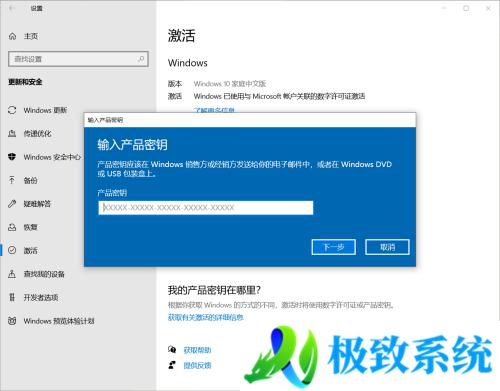Click the 获取帮助 link
The width and height of the screenshot is (500, 391).
coord(197,350)
